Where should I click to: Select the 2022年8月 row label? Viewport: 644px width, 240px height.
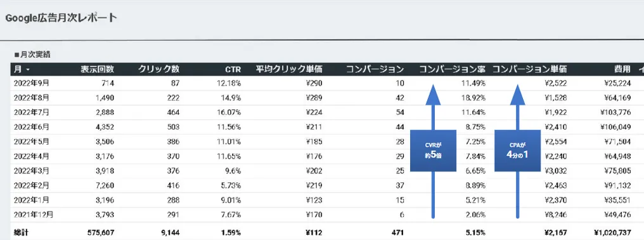point(31,98)
